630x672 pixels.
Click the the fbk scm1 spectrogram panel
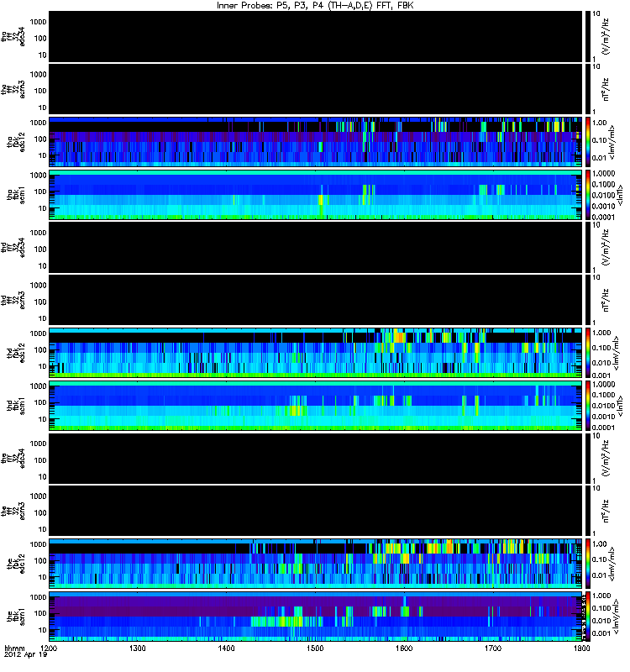(316, 617)
